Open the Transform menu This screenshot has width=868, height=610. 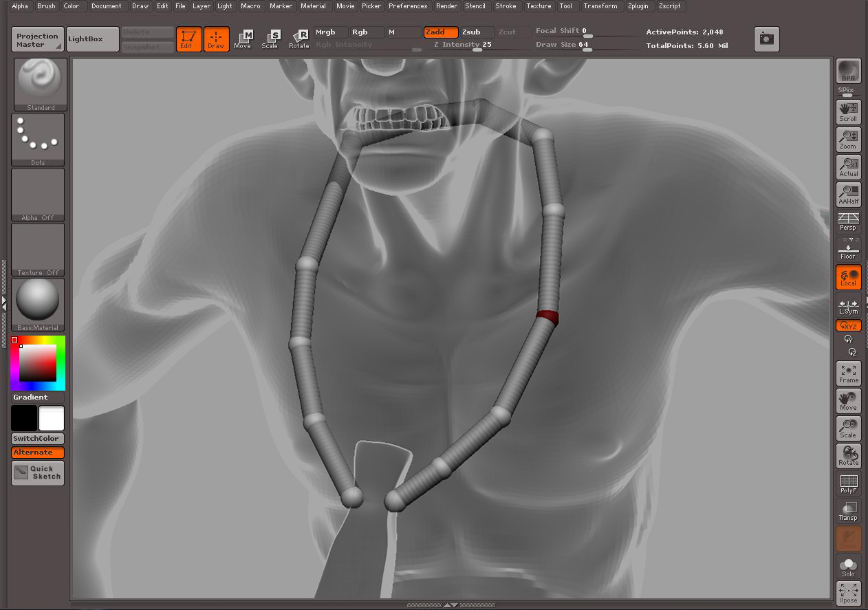click(600, 6)
